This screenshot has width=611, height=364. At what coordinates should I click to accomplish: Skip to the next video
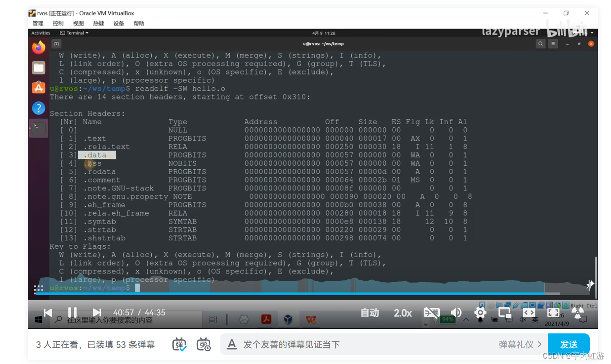point(96,312)
